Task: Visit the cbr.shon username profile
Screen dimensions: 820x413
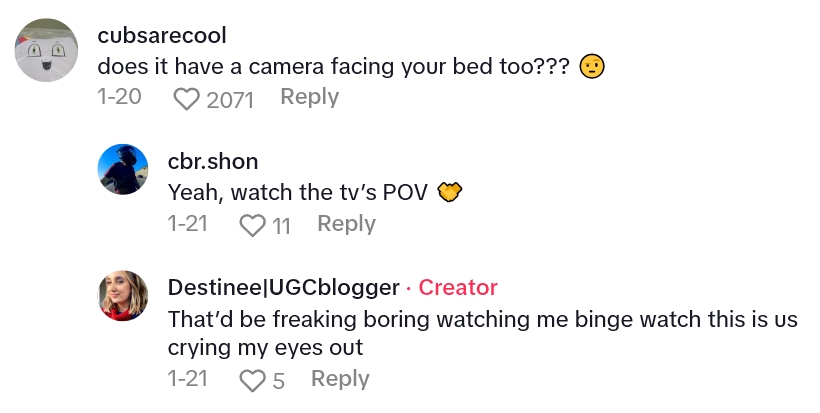Action: click(214, 160)
